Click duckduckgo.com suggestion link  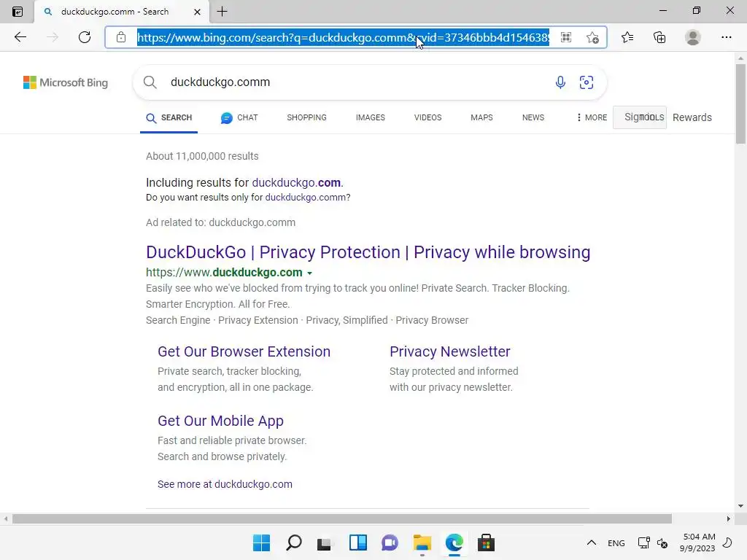[x=296, y=183]
